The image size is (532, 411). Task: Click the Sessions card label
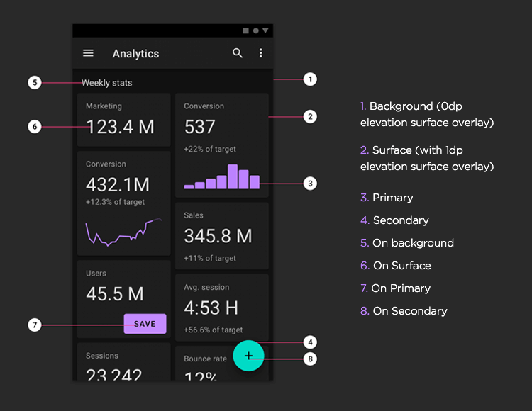tap(102, 356)
